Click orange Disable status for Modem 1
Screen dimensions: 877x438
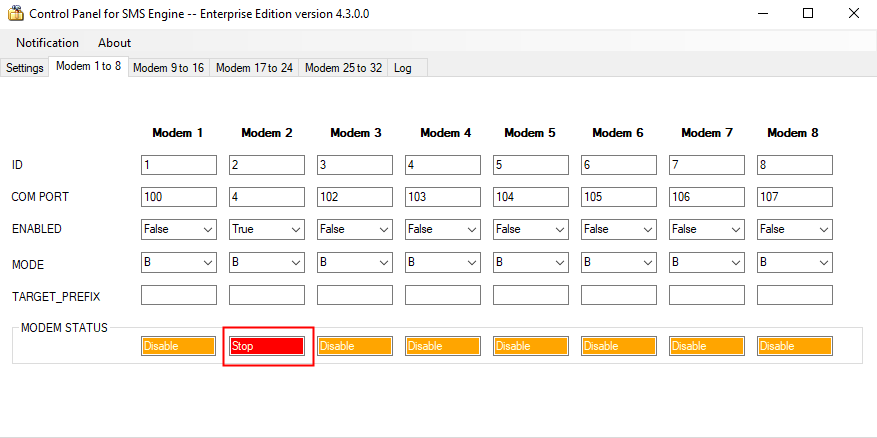(x=179, y=346)
